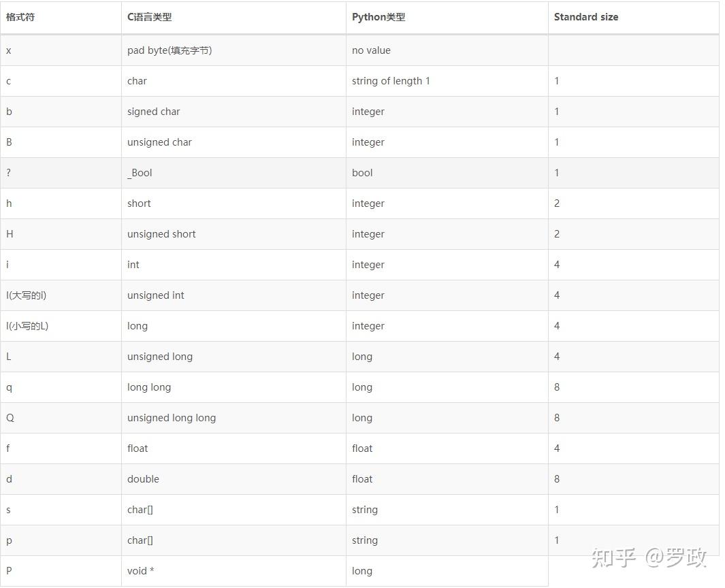The height and width of the screenshot is (588, 725).
Task: Click the Standard size column header
Action: (x=586, y=17)
